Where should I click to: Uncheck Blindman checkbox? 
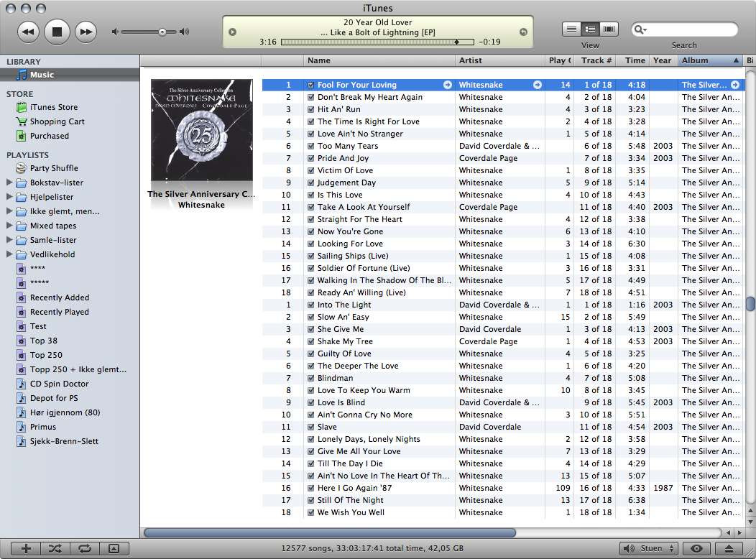coord(311,378)
